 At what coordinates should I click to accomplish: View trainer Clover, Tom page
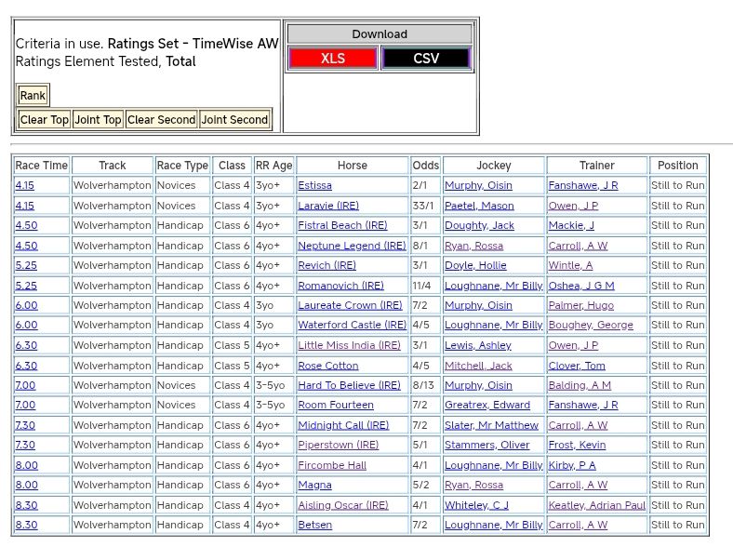point(577,366)
